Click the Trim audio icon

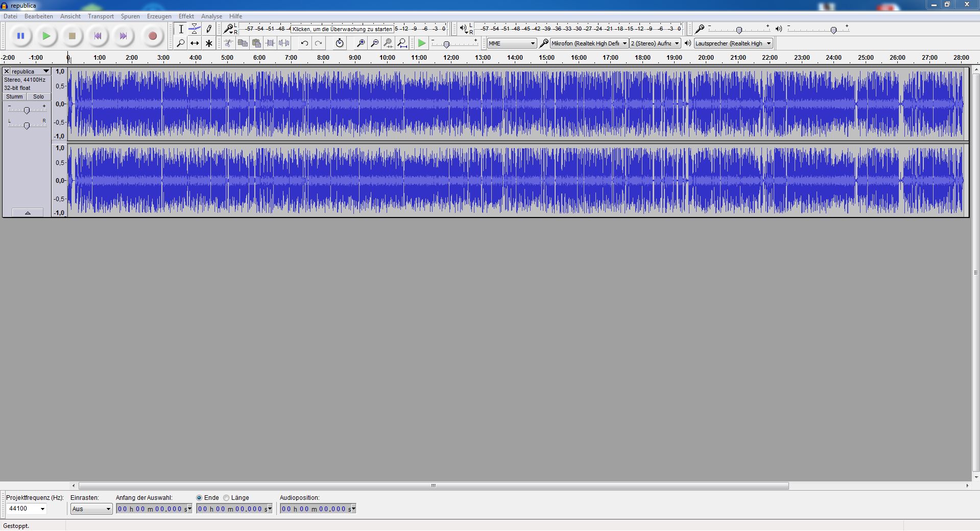tap(270, 43)
